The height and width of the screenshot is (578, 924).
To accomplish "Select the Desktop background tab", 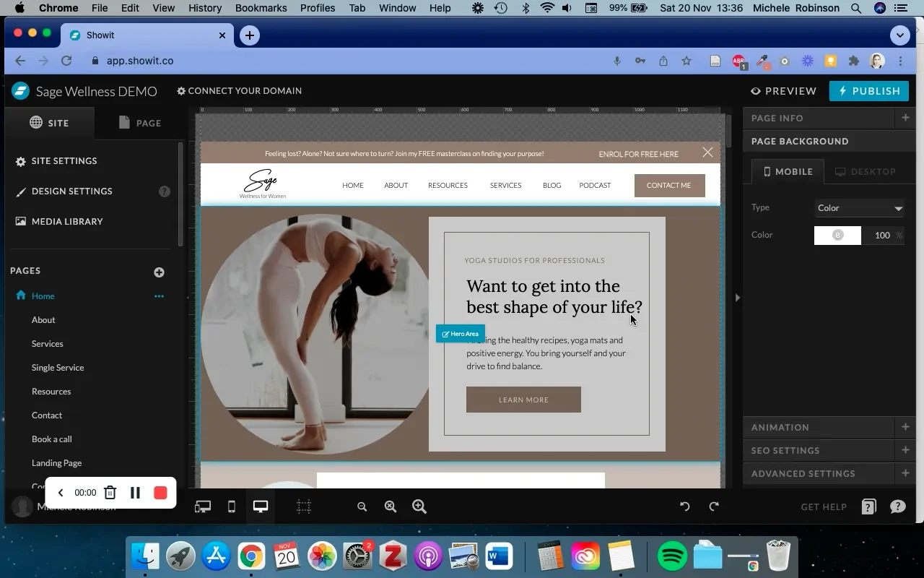I will (x=865, y=172).
